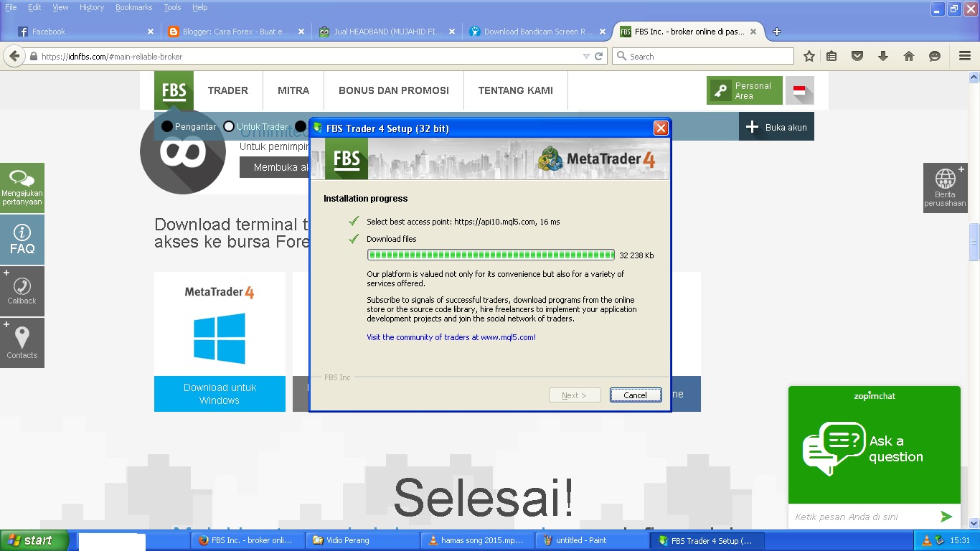980x551 pixels.
Task: Click the Buka akun button
Action: click(x=776, y=127)
